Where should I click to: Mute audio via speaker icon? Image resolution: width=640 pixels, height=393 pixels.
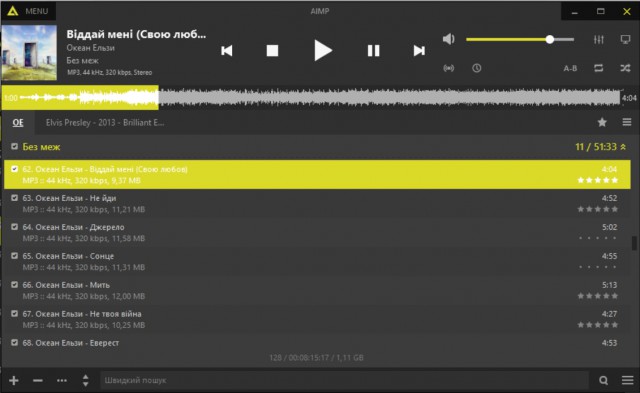coord(449,39)
